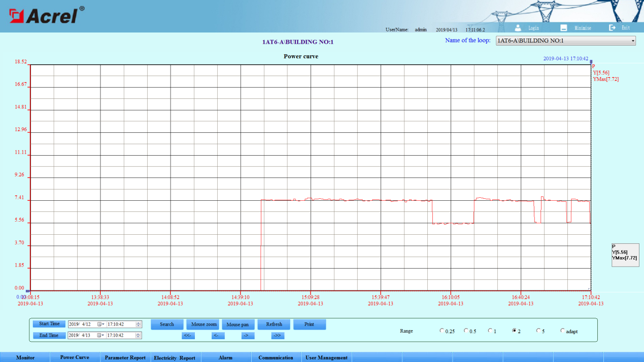Select the 5 range radio button
644x362 pixels.
point(538,331)
